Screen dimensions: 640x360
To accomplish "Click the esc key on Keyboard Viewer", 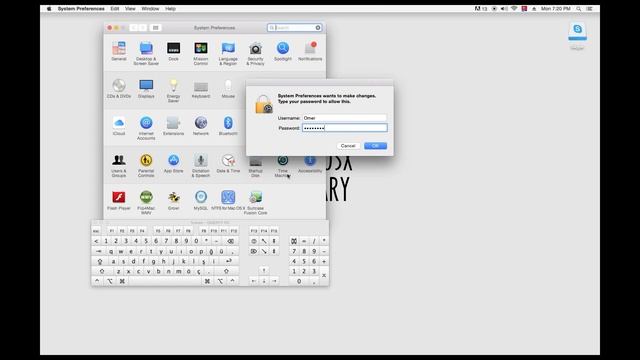I will point(96,231).
